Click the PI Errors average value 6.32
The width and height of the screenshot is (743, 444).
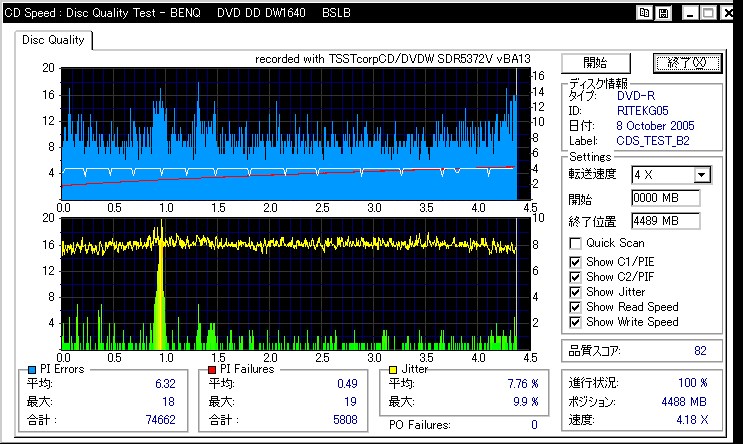coord(165,384)
